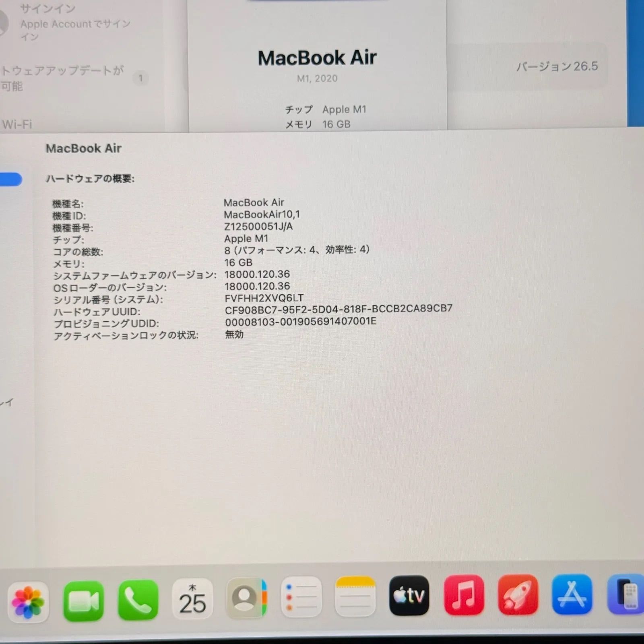Click the チップ Apple M1 row in Settings
This screenshot has height=644, width=644.
coord(326,109)
